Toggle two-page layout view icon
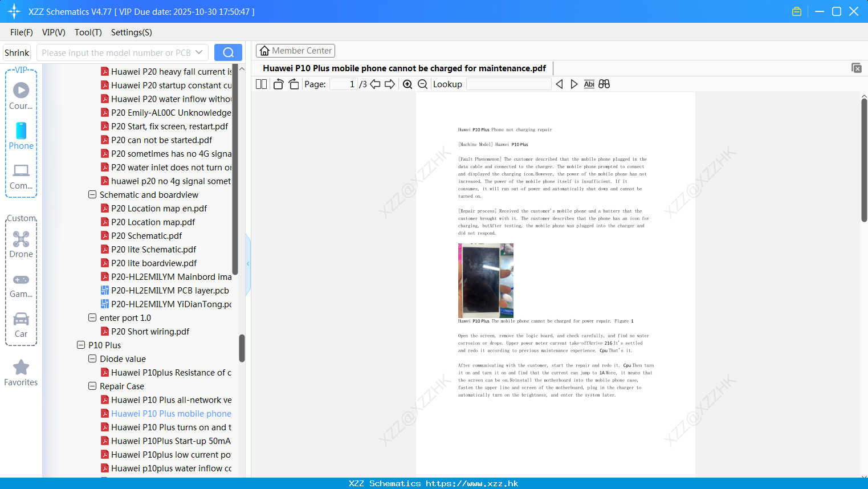The height and width of the screenshot is (489, 868). [x=261, y=84]
